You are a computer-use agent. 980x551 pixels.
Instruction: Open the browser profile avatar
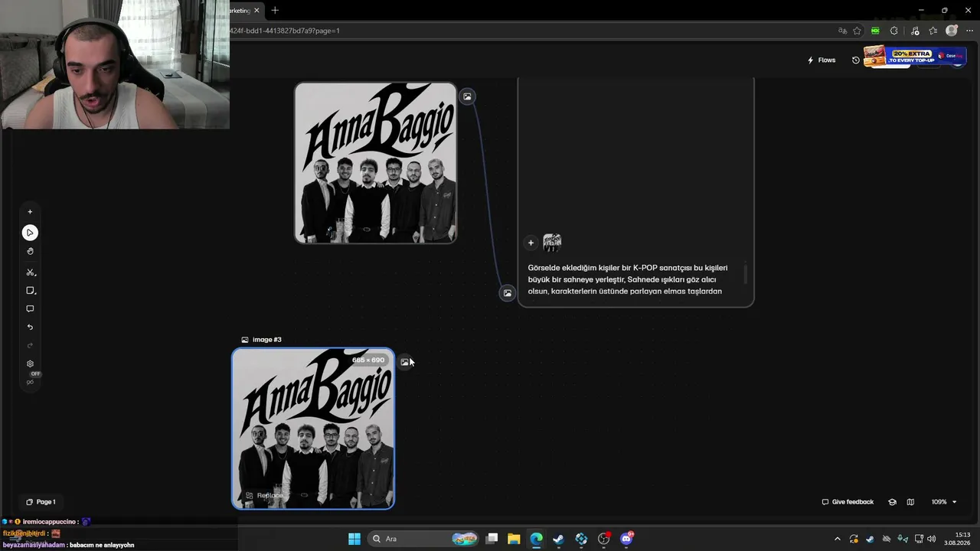(x=952, y=31)
